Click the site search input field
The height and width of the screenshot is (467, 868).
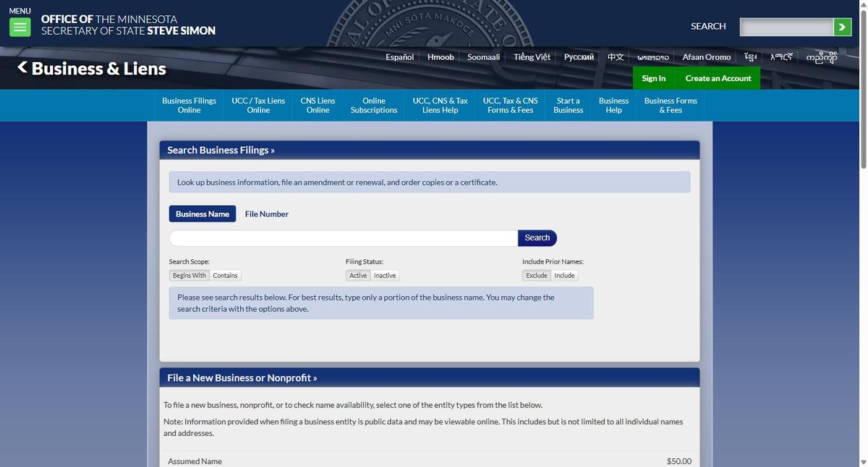tap(786, 27)
